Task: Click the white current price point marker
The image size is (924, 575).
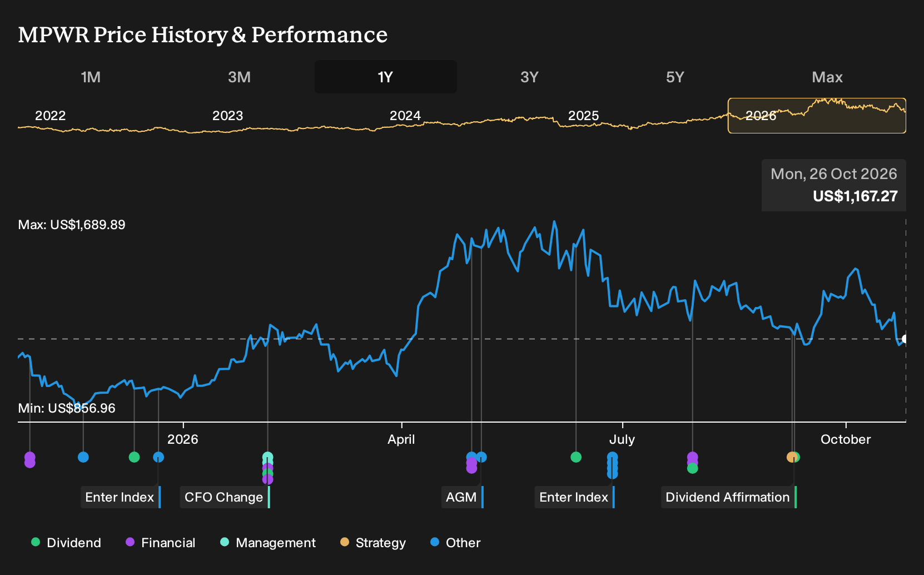Action: (905, 339)
